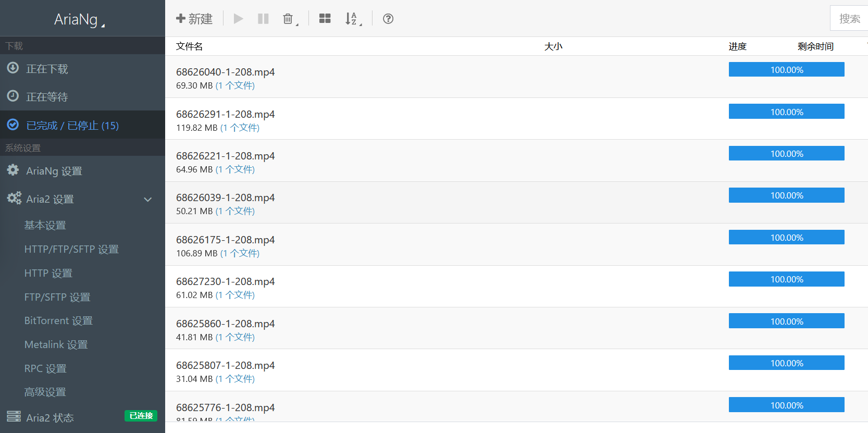
Task: Open HTTP/FTP/SFTP 设置
Action: pyautogui.click(x=72, y=249)
